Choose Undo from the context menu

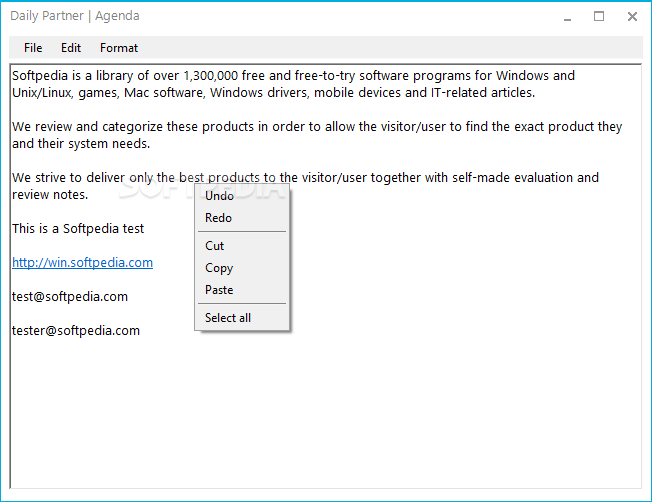(242, 196)
